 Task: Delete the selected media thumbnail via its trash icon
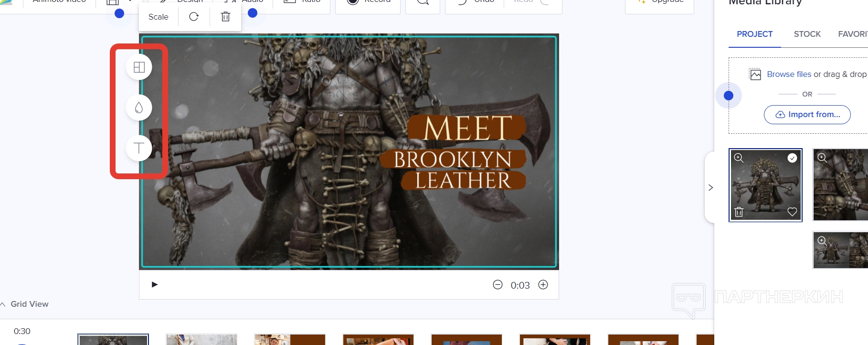click(x=739, y=212)
